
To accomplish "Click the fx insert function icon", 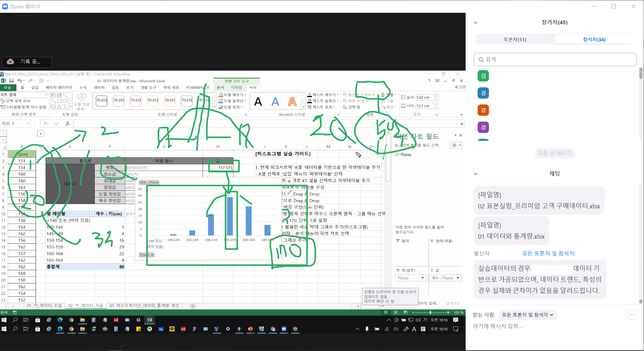I will (68, 124).
